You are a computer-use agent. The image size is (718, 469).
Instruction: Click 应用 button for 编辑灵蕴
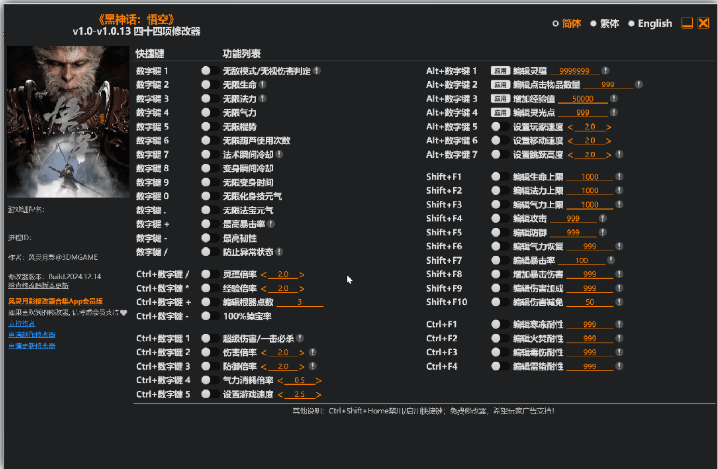(x=500, y=71)
